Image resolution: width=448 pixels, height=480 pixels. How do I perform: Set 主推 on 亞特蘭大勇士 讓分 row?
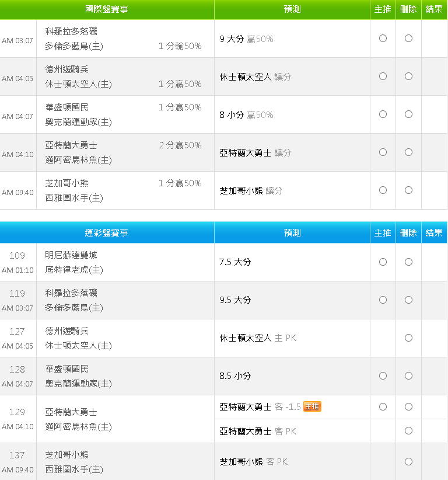(383, 152)
